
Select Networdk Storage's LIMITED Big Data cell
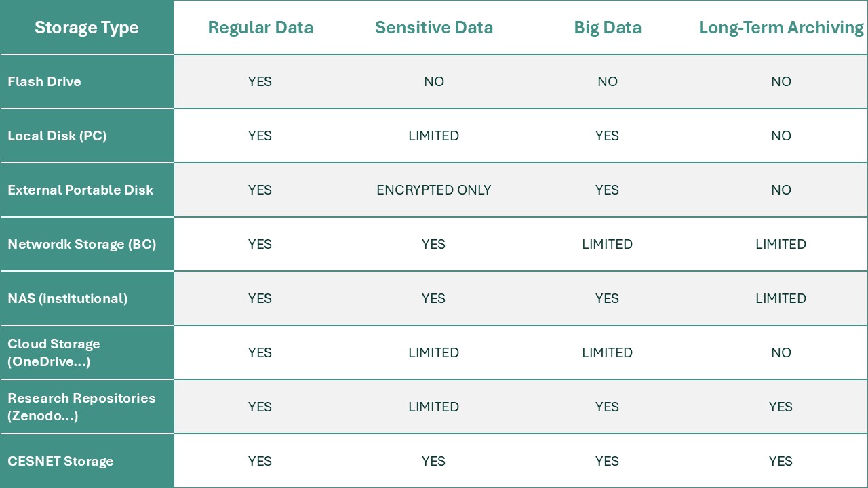[x=608, y=244]
